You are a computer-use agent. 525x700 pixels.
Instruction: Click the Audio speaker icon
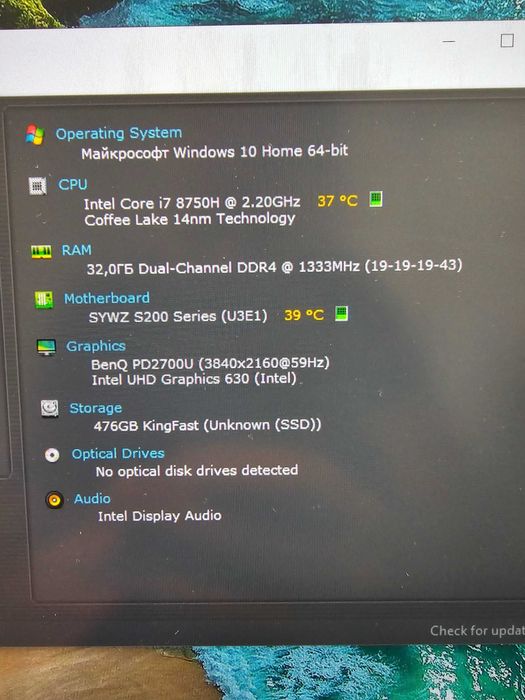coord(54,500)
